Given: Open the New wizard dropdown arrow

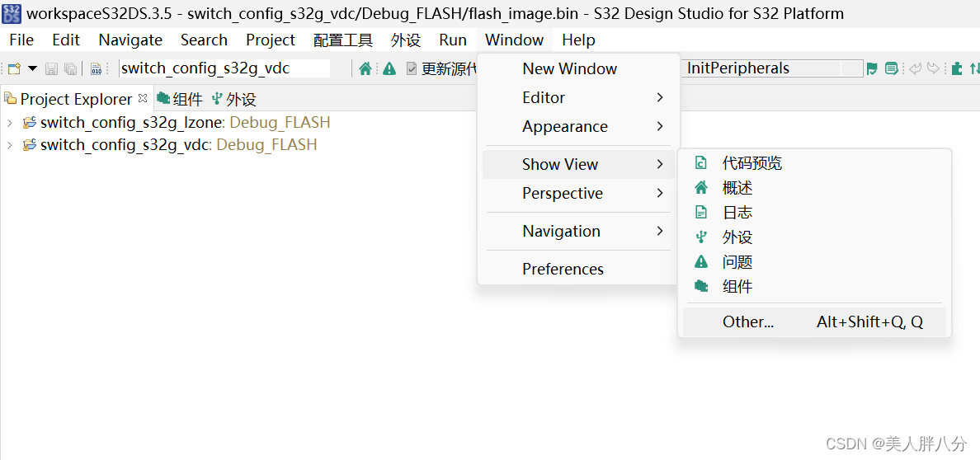Looking at the screenshot, I should [x=32, y=68].
